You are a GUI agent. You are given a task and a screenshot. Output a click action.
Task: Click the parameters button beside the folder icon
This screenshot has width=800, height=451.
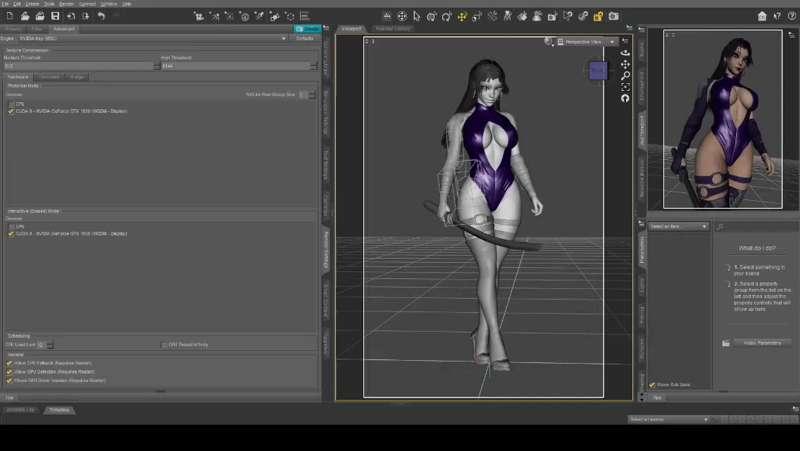coord(762,343)
